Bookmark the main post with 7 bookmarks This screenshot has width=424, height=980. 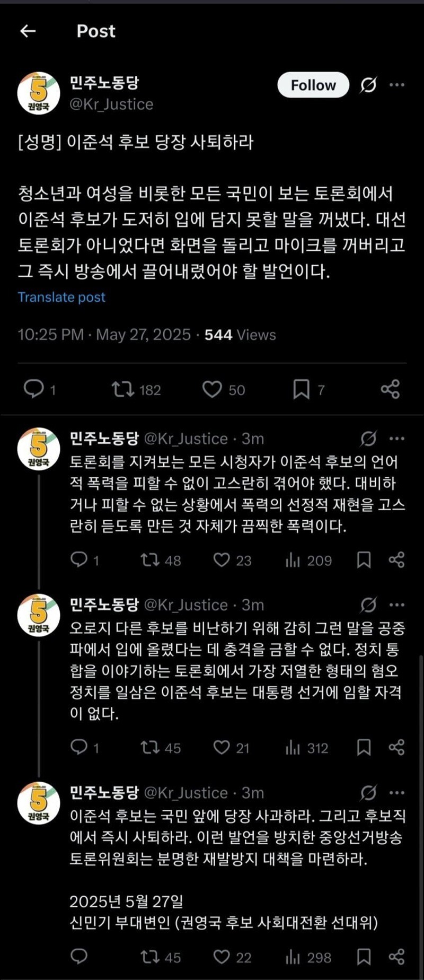(301, 389)
